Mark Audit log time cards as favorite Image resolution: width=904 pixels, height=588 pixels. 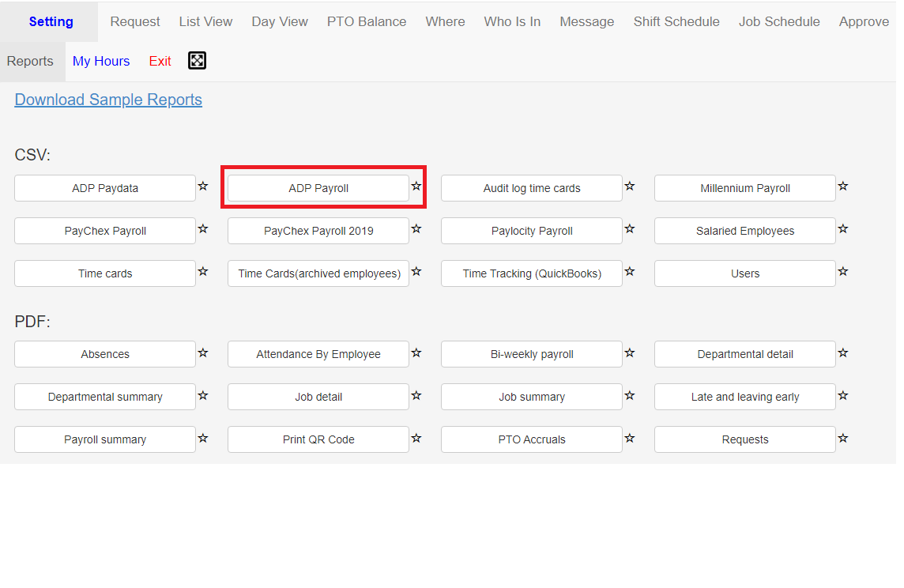point(630,187)
